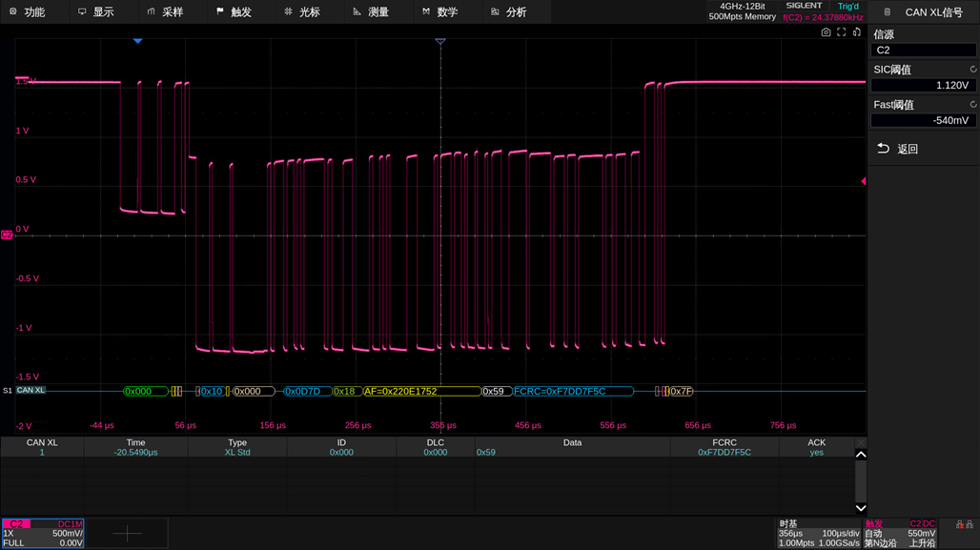This screenshot has height=550, width=980.
Task: Click the CAN XL decode bus label
Action: [x=31, y=390]
